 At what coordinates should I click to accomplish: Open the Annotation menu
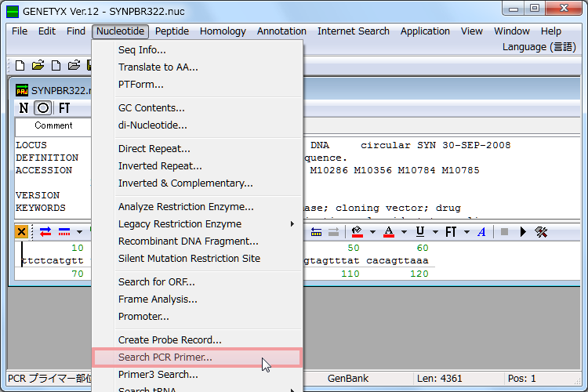point(281,31)
